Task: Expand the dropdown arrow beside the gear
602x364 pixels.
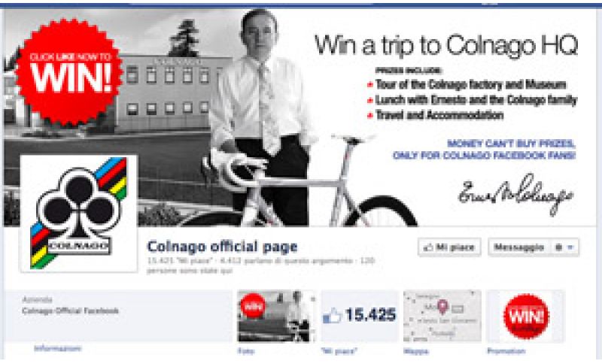Action: coord(570,247)
